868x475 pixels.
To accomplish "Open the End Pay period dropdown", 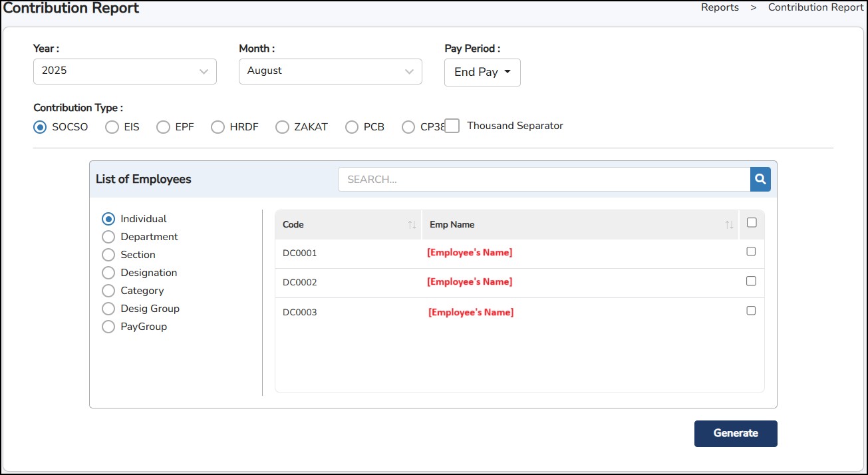I will (x=482, y=73).
